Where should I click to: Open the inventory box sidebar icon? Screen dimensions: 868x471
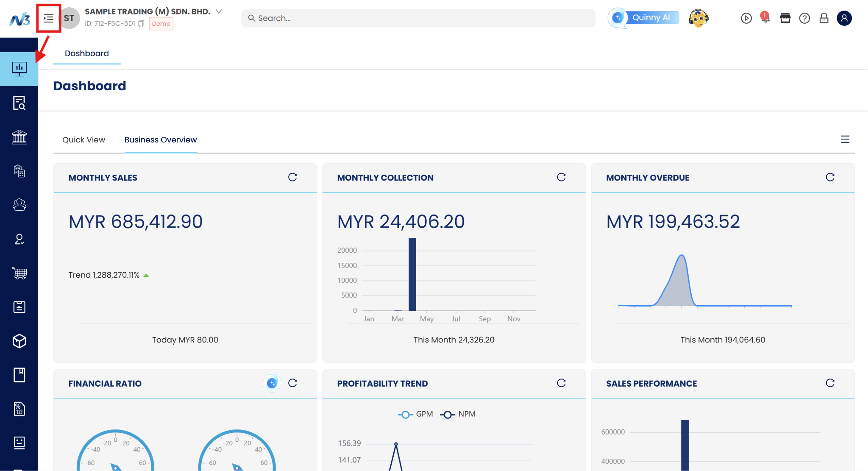click(19, 341)
